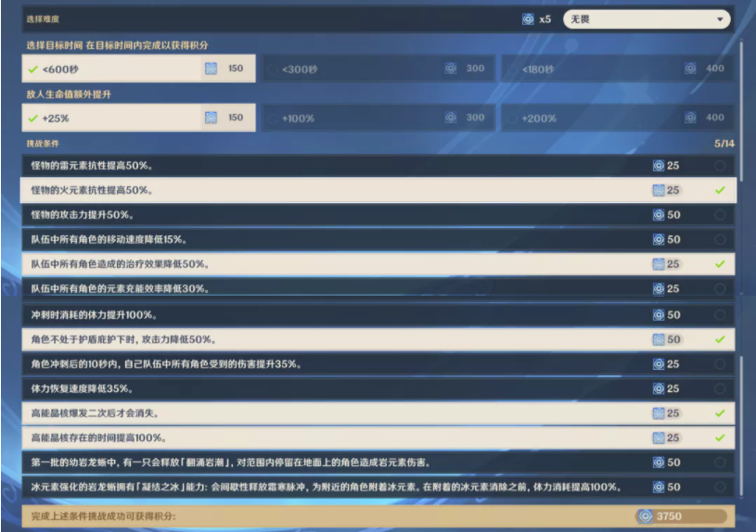Click the points icon next to 150 in <600秒
The width and height of the screenshot is (756, 532).
[211, 69]
